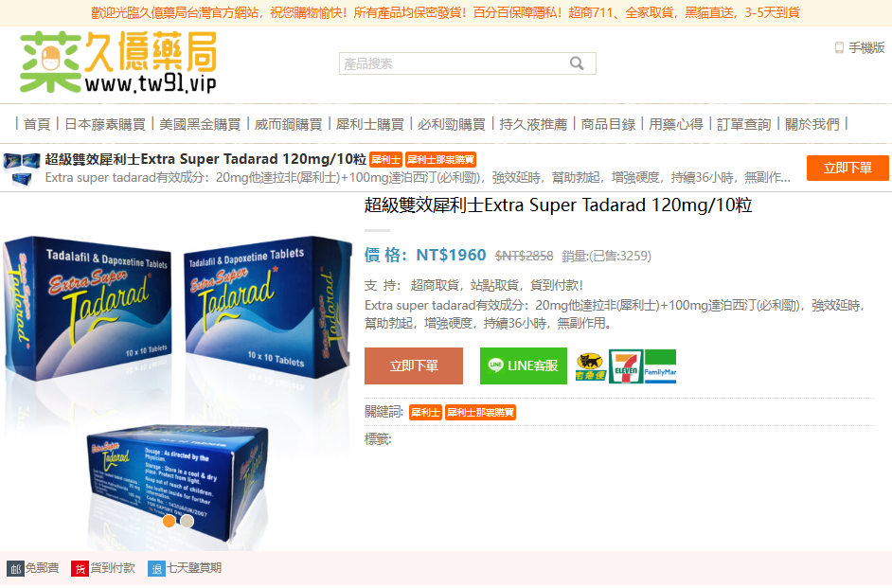This screenshot has height=588, width=892.
Task: Click the FamilyMart logo icon
Action: [x=660, y=366]
